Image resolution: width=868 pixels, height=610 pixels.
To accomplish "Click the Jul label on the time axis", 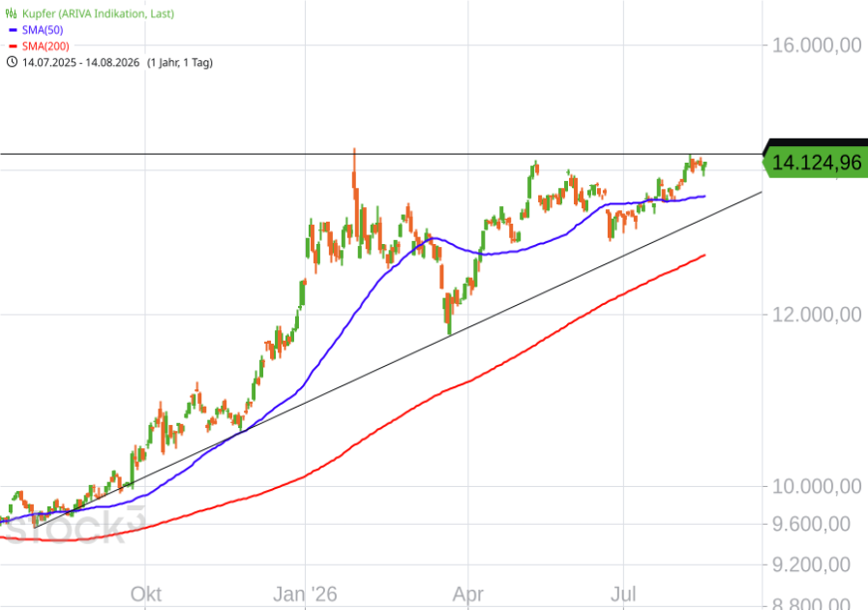I will [x=623, y=595].
